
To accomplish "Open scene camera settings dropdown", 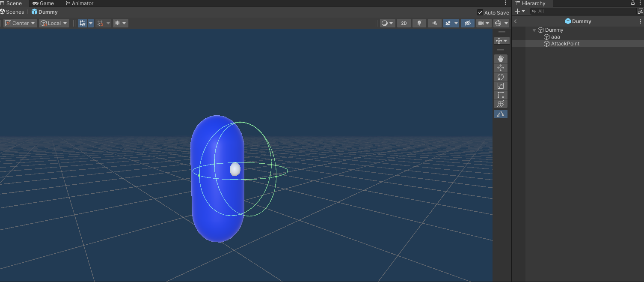I will (484, 23).
